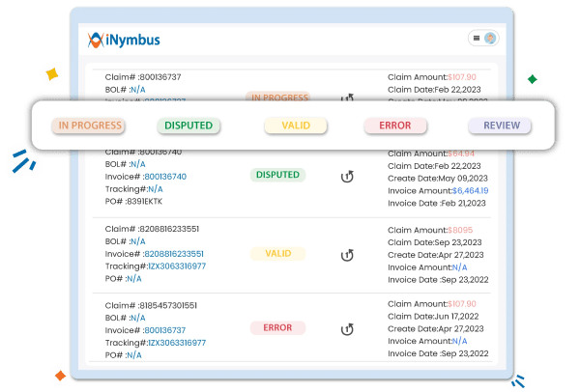Click ERROR status badge on claim 8185457301551

tap(277, 327)
